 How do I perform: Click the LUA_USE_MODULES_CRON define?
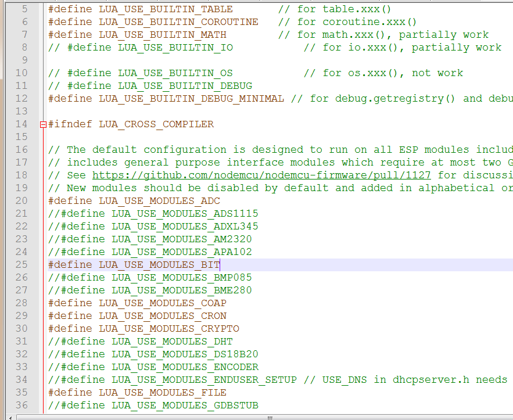(x=137, y=315)
